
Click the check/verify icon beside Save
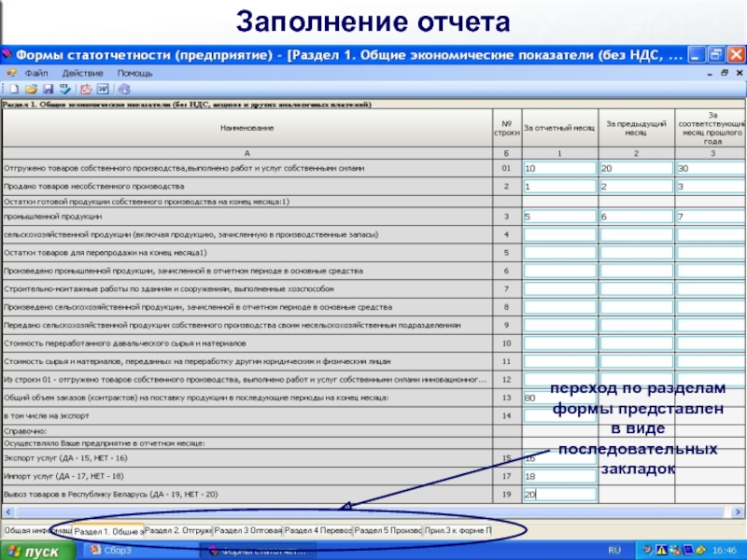(x=64, y=90)
